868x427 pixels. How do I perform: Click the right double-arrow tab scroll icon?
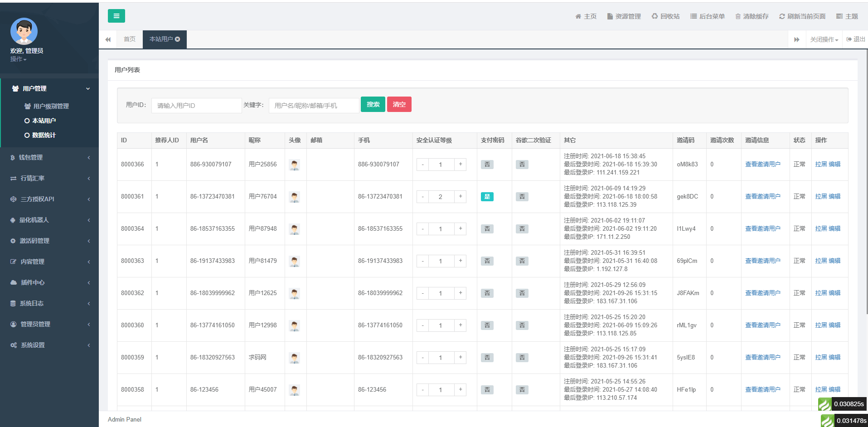(x=796, y=39)
